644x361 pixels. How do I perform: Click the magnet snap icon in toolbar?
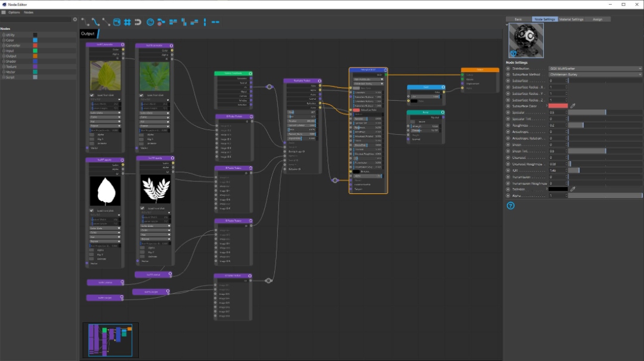tap(138, 22)
